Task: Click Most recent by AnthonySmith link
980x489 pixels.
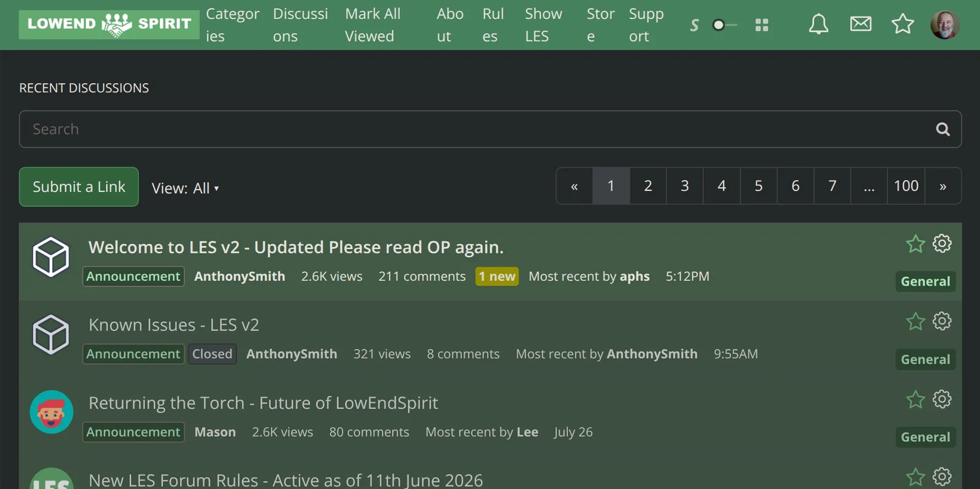Action: pos(652,354)
